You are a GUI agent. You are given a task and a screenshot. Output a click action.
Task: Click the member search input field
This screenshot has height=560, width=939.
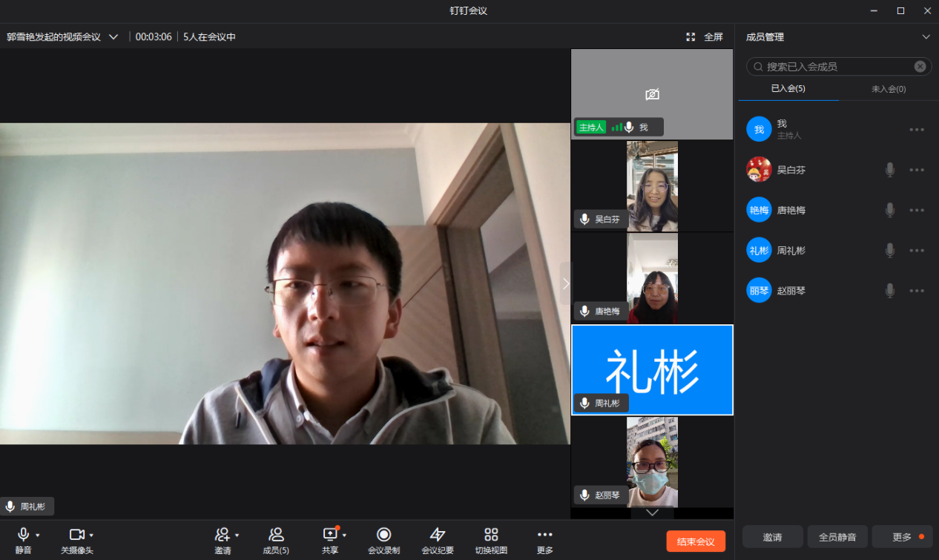point(831,66)
